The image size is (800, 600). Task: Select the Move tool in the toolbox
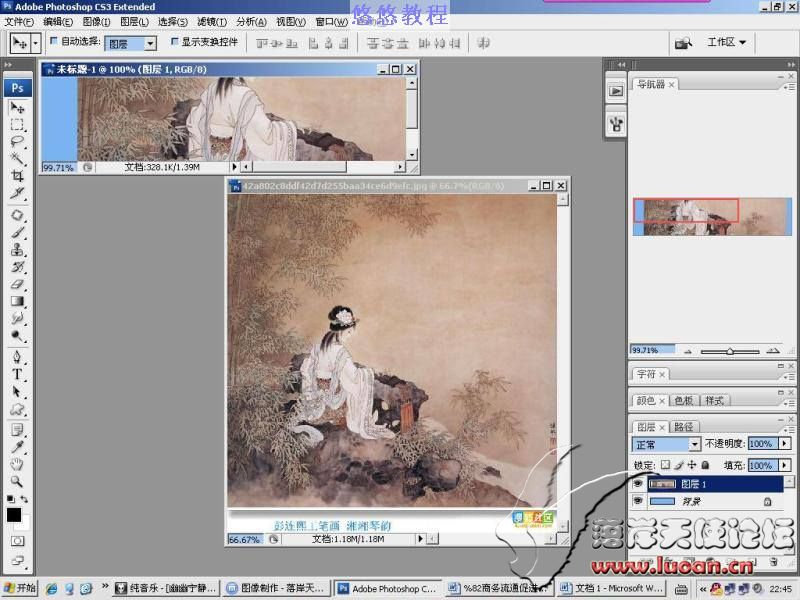click(17, 108)
